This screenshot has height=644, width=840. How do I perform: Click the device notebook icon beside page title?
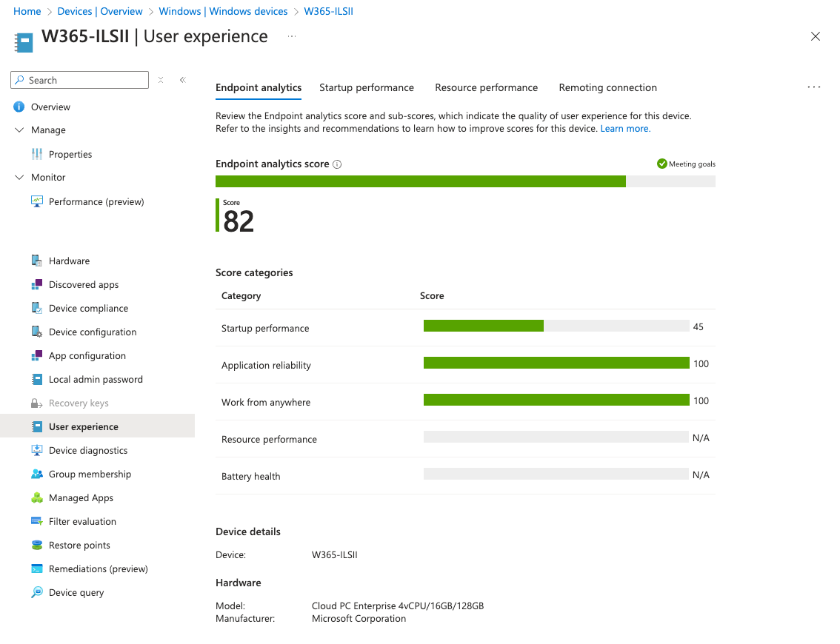click(24, 43)
